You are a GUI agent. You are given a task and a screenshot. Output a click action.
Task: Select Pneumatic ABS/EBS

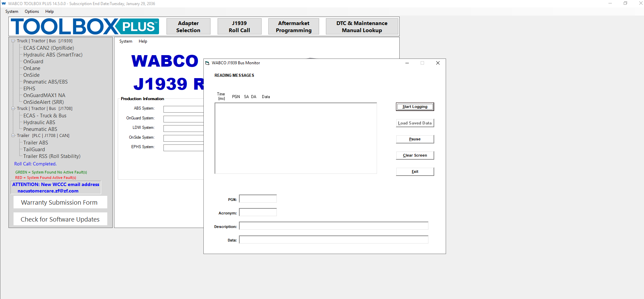pyautogui.click(x=45, y=82)
